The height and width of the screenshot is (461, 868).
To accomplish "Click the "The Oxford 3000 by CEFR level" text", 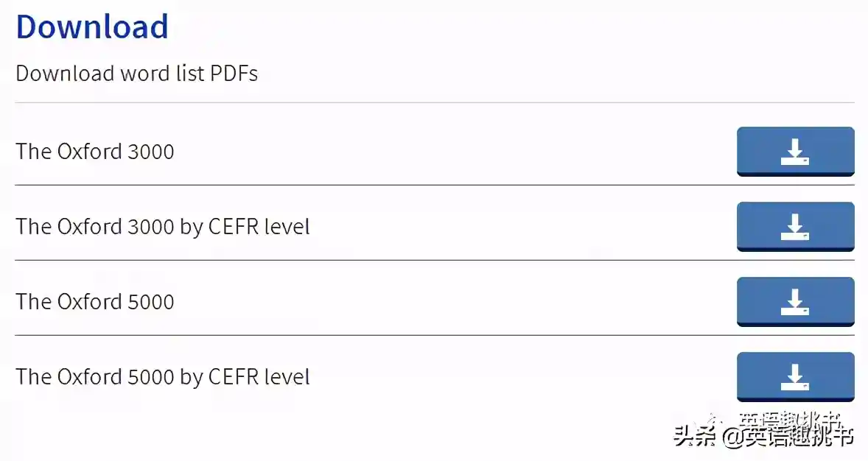I will tap(163, 227).
